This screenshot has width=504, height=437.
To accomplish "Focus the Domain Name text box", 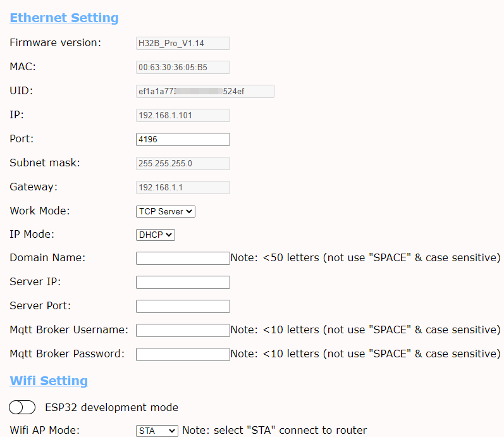I will coord(183,258).
